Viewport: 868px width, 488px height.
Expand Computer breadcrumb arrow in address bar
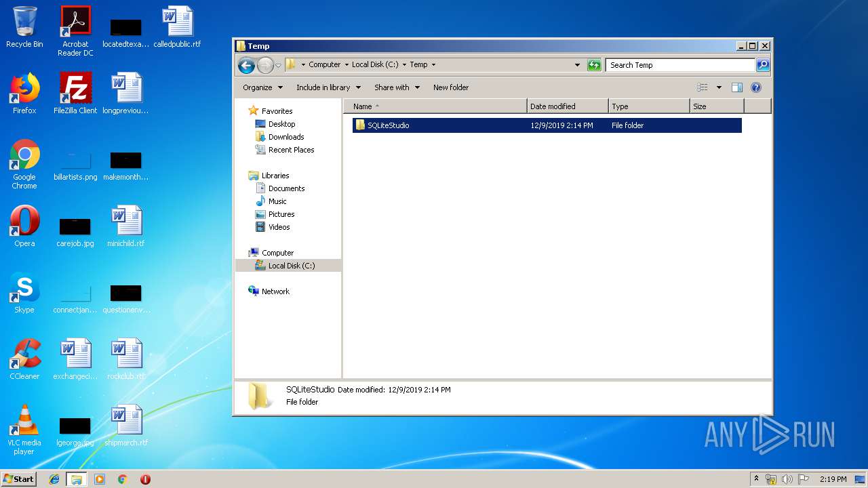(347, 65)
